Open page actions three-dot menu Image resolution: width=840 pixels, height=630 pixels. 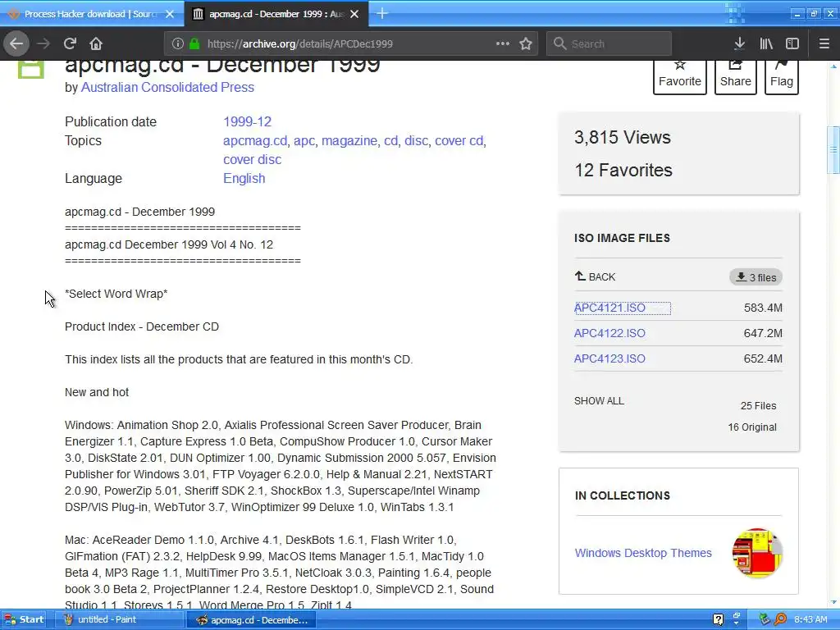coord(503,43)
